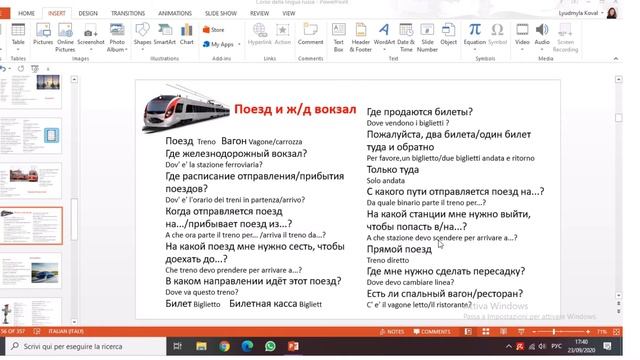Insert Slide Number

(427, 38)
